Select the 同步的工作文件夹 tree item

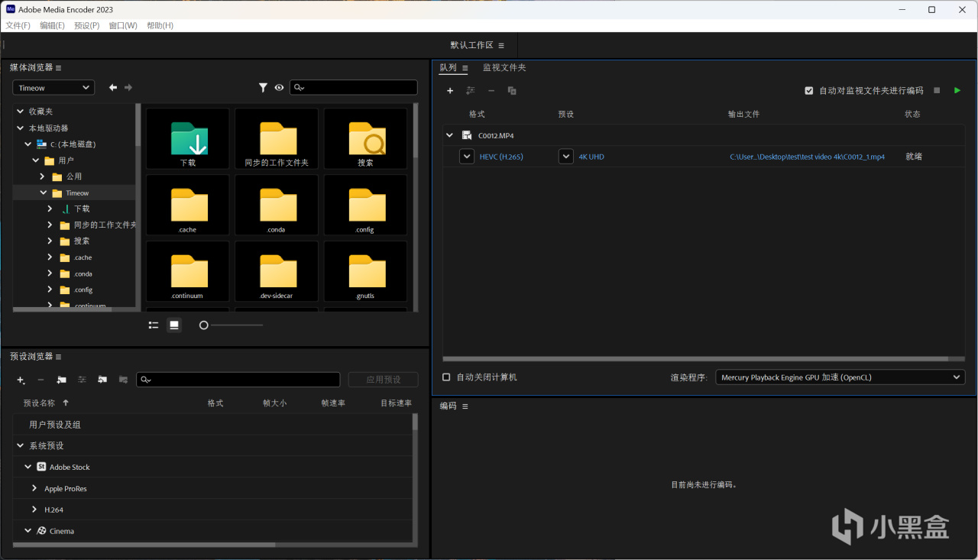click(105, 225)
